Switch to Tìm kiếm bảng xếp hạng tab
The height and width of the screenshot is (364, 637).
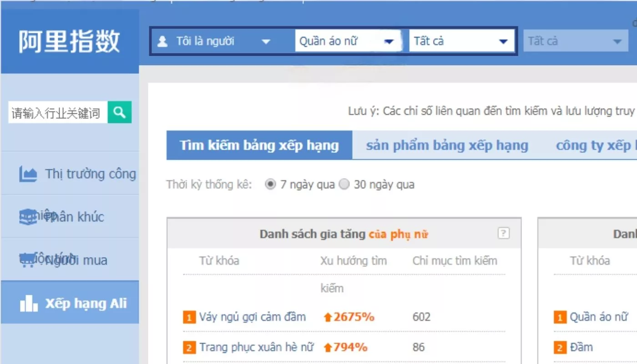coord(259,145)
